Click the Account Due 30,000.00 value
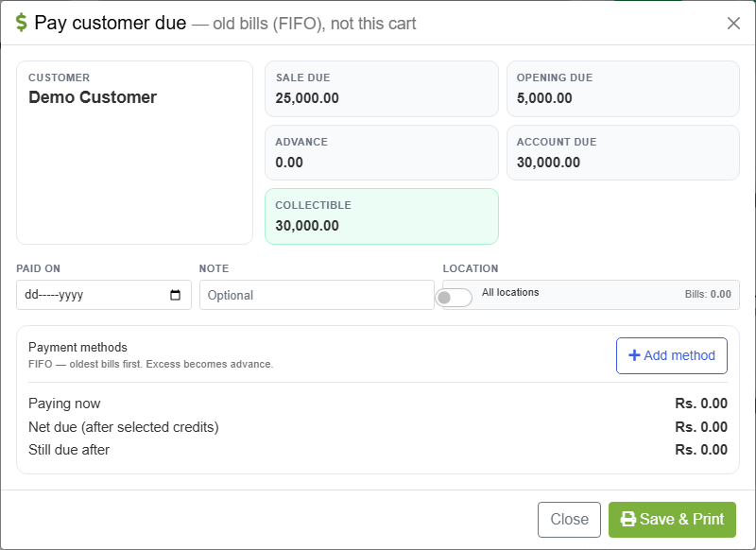Screen dimensions: 756x550 (x=548, y=163)
